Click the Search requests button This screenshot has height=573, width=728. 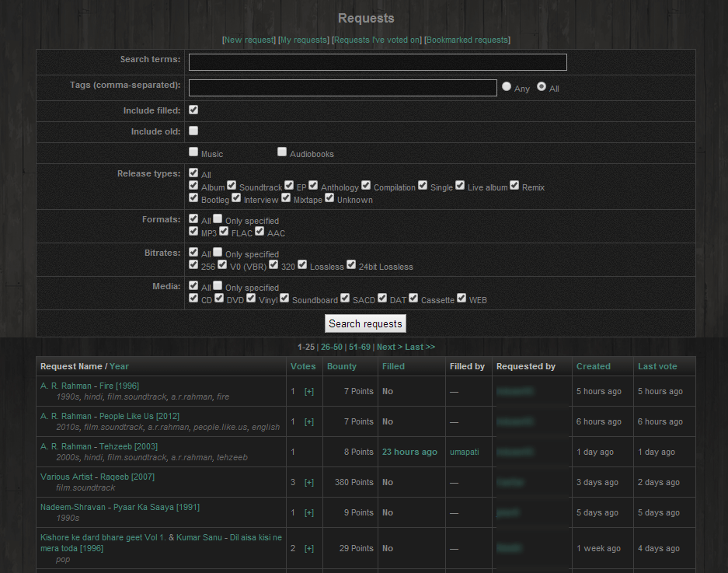coord(365,323)
